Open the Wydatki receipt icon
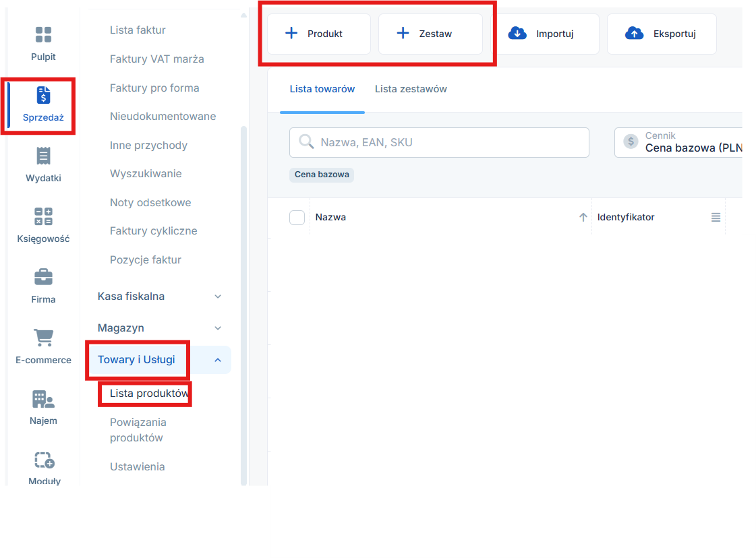756x558 pixels. pyautogui.click(x=43, y=156)
